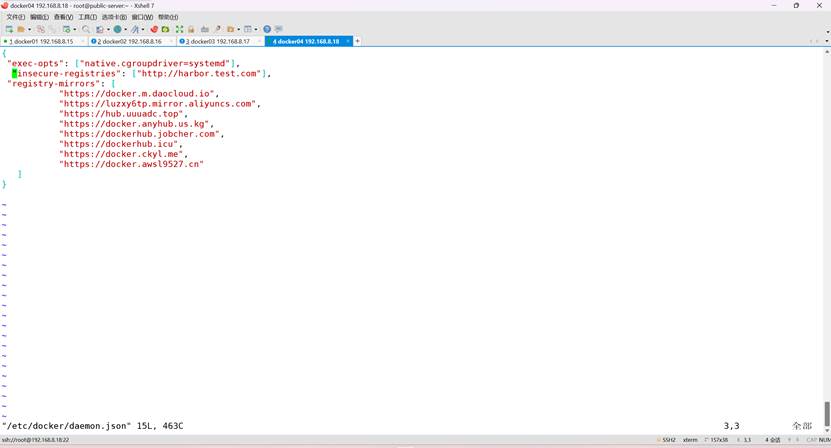Click "https://docker.ckyl.me" mirror line

121,154
